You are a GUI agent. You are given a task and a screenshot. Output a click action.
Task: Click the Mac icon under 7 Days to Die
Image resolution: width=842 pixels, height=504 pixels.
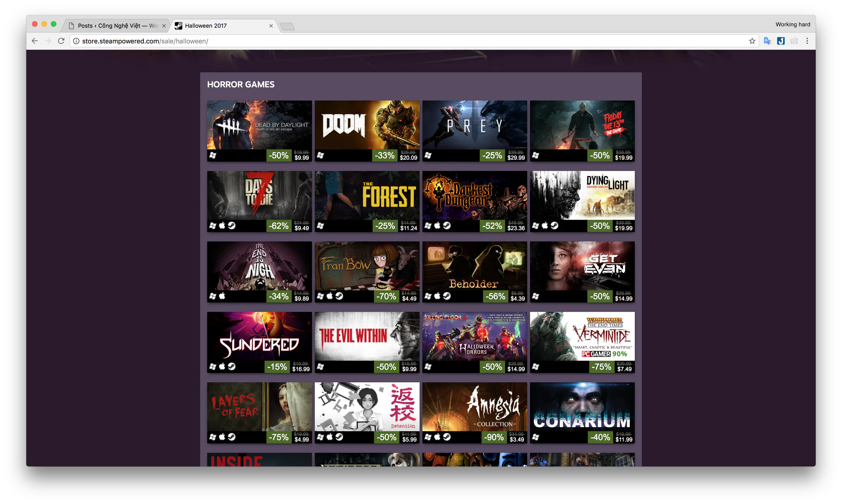click(222, 226)
